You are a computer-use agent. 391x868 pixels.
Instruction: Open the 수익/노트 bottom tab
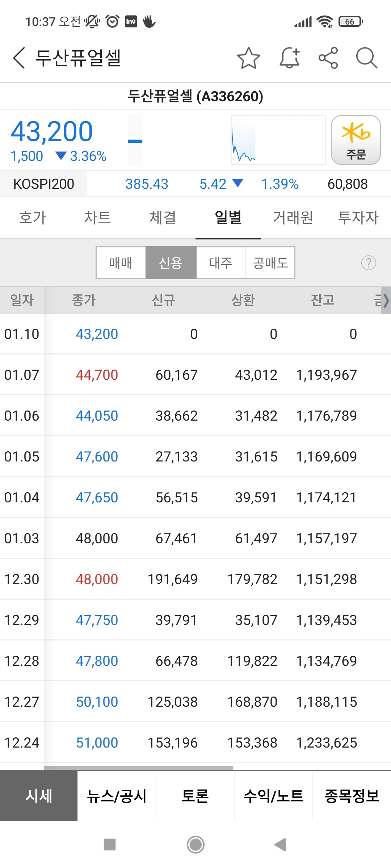coord(273,796)
